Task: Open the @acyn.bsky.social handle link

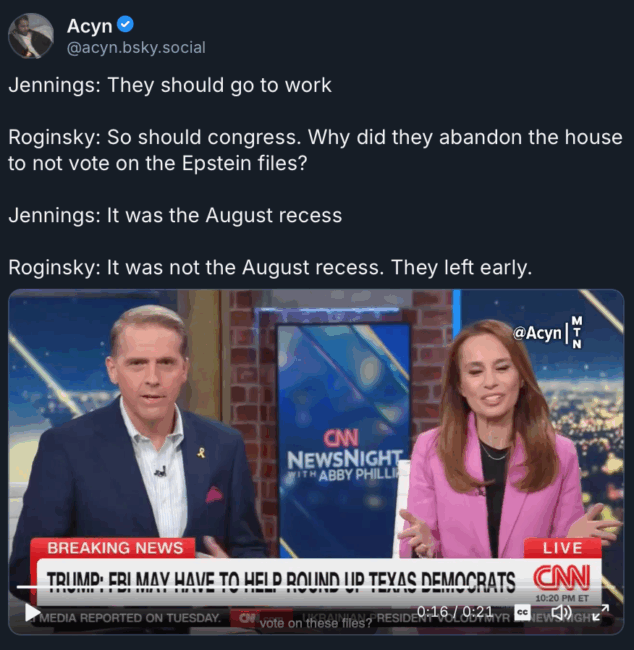Action: [136, 48]
